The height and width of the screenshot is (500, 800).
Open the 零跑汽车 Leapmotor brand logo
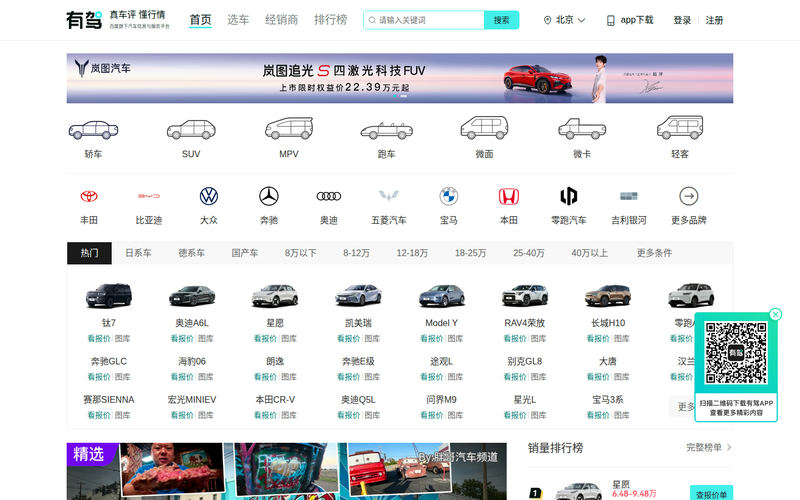click(569, 196)
